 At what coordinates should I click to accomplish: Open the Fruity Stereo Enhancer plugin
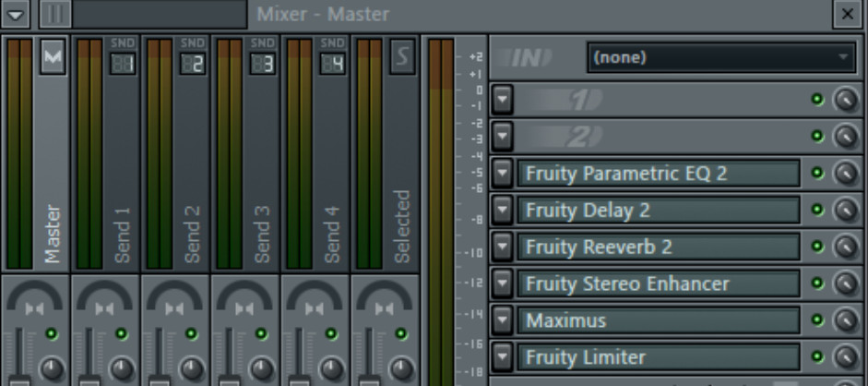tap(659, 283)
